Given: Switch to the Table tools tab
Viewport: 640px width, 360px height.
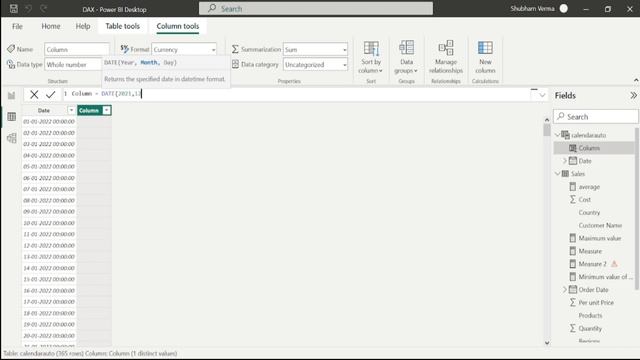Looking at the screenshot, I should pos(122,26).
